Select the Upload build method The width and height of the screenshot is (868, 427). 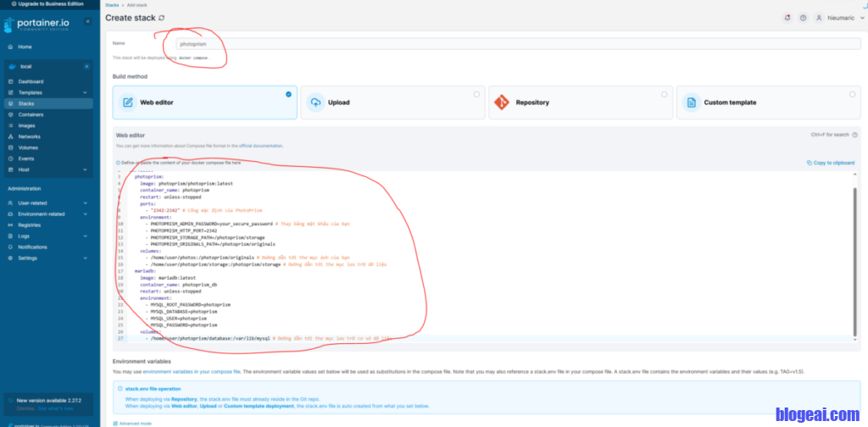coord(392,103)
